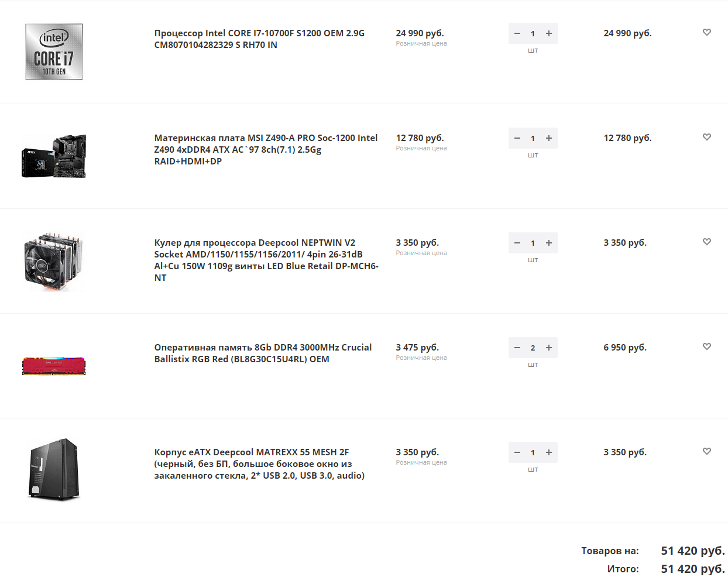The image size is (728, 577).
Task: Wishlist the Deepcool MATREXX 55 case
Action: pos(706,451)
